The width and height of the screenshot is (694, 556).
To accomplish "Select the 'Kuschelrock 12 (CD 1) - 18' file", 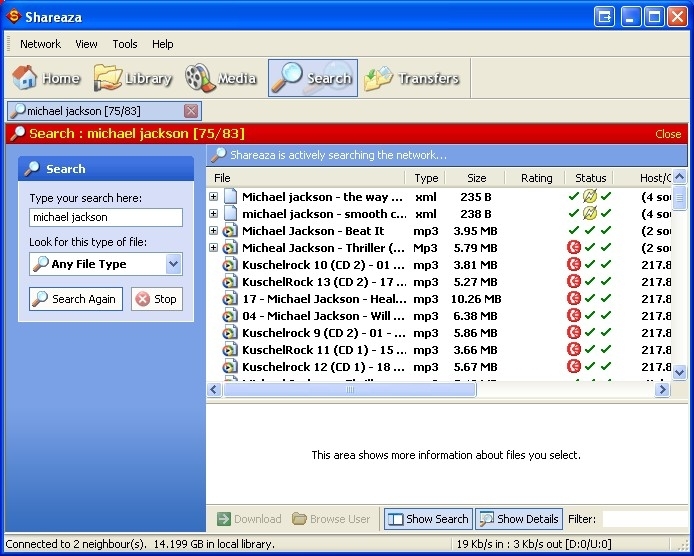I will pyautogui.click(x=323, y=367).
